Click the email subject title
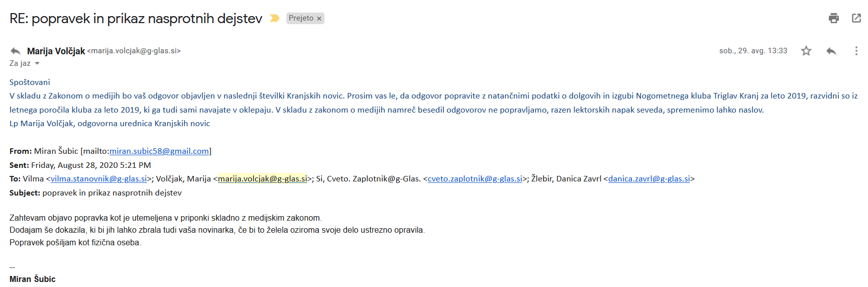The image size is (868, 287). click(x=136, y=19)
